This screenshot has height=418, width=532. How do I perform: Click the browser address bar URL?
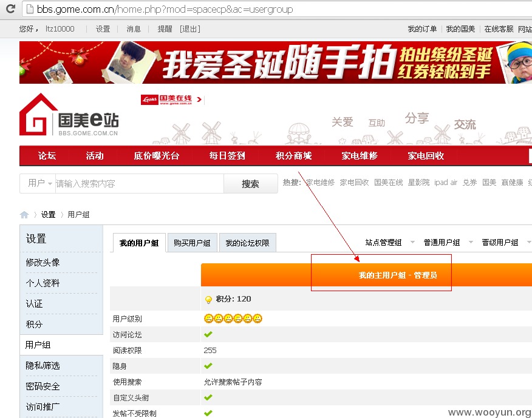tap(165, 9)
